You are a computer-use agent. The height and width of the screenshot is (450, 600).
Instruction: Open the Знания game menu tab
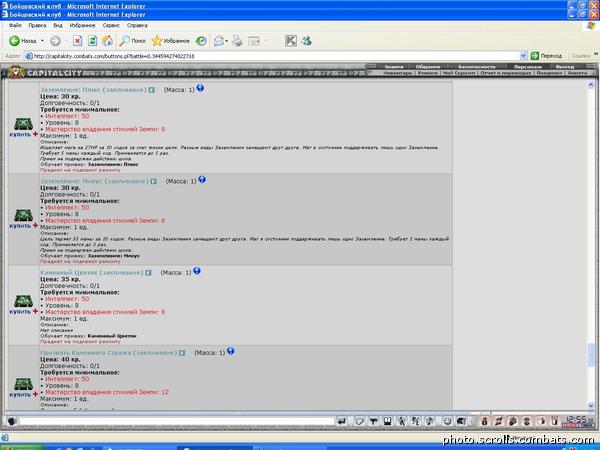click(x=394, y=67)
